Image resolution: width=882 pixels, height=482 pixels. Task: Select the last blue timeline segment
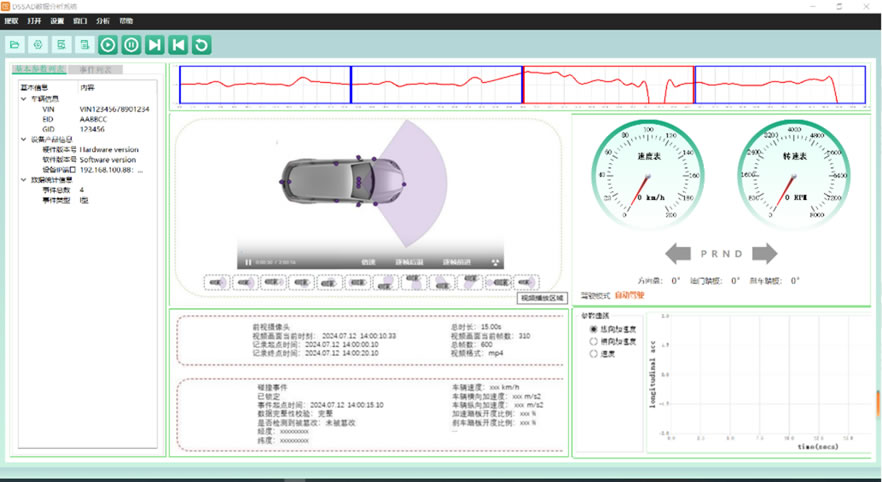point(780,85)
